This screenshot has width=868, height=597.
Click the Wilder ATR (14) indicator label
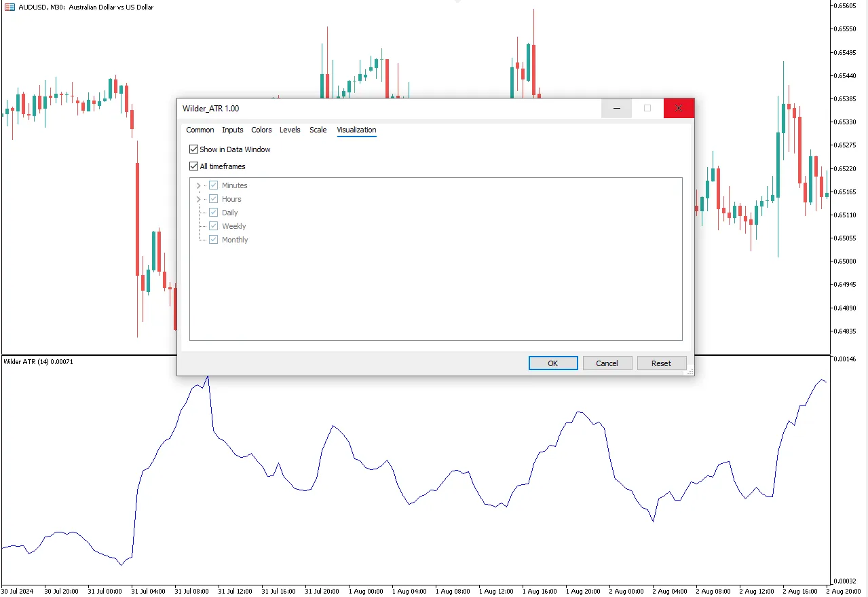(x=38, y=362)
